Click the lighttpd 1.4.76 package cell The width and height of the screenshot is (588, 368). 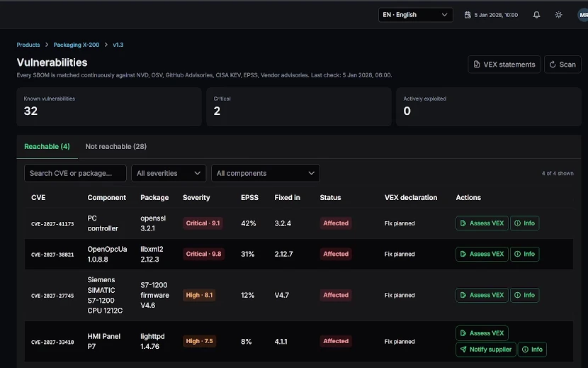152,341
